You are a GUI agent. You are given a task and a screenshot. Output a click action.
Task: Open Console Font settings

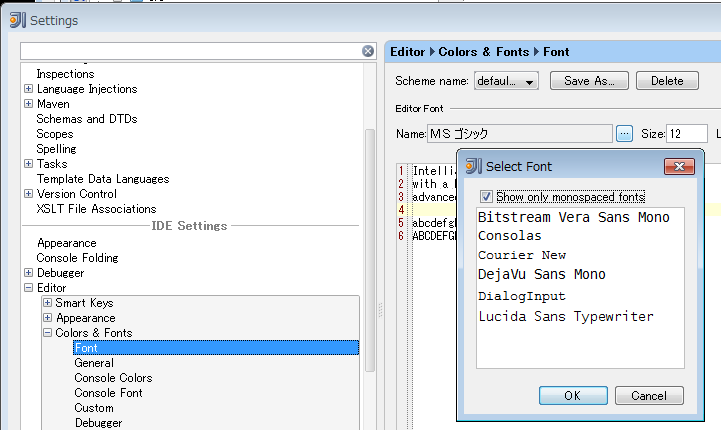click(108, 393)
